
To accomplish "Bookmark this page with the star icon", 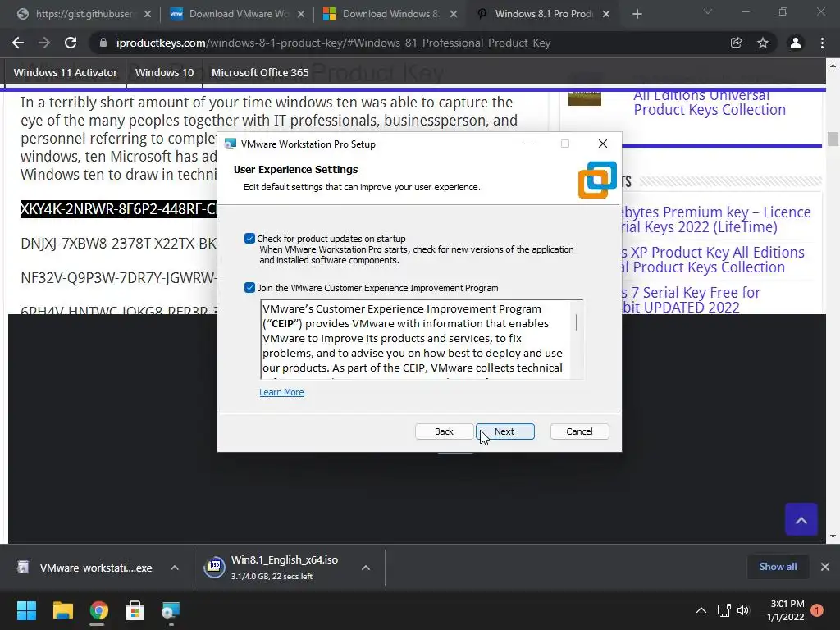I will coord(763,43).
